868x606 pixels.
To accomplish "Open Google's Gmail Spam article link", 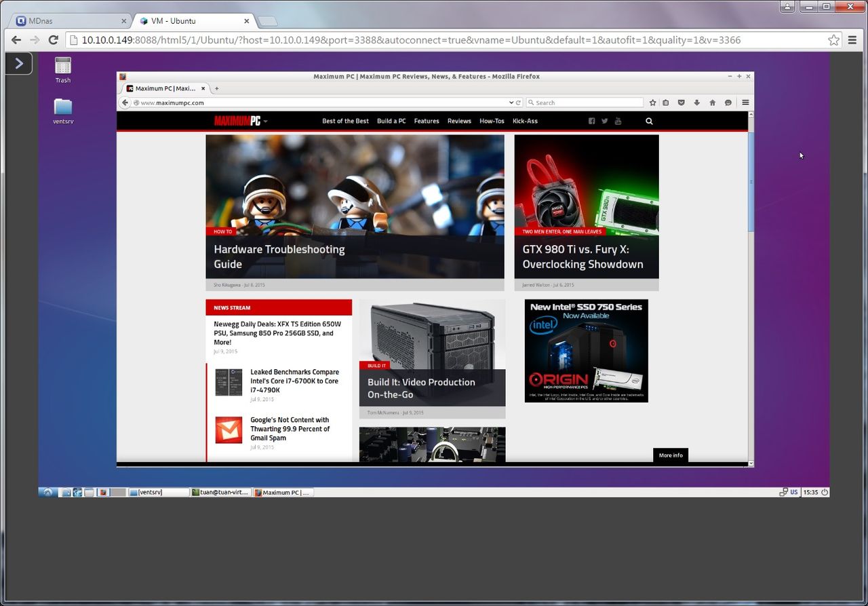I will click(x=290, y=429).
